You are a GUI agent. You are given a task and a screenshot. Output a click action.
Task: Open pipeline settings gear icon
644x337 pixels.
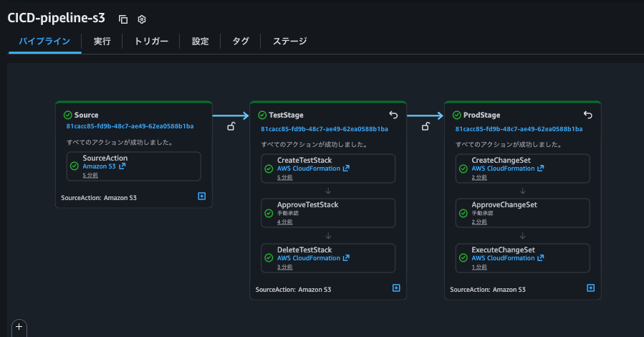[x=142, y=19]
